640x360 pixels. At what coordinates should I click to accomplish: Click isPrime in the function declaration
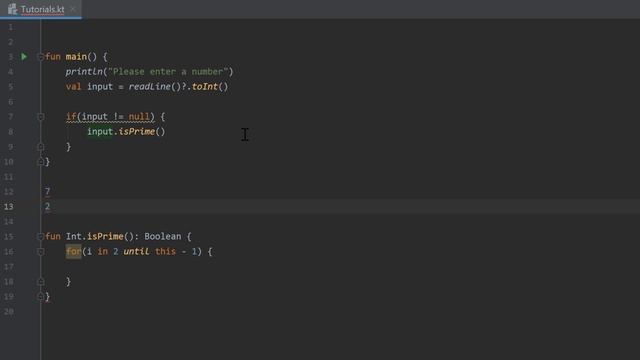tap(105, 236)
